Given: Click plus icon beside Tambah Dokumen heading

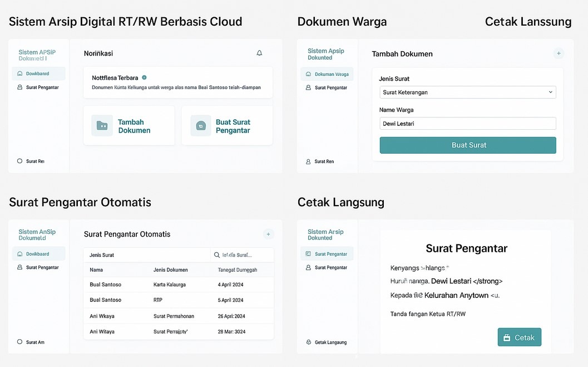Looking at the screenshot, I should pos(559,53).
